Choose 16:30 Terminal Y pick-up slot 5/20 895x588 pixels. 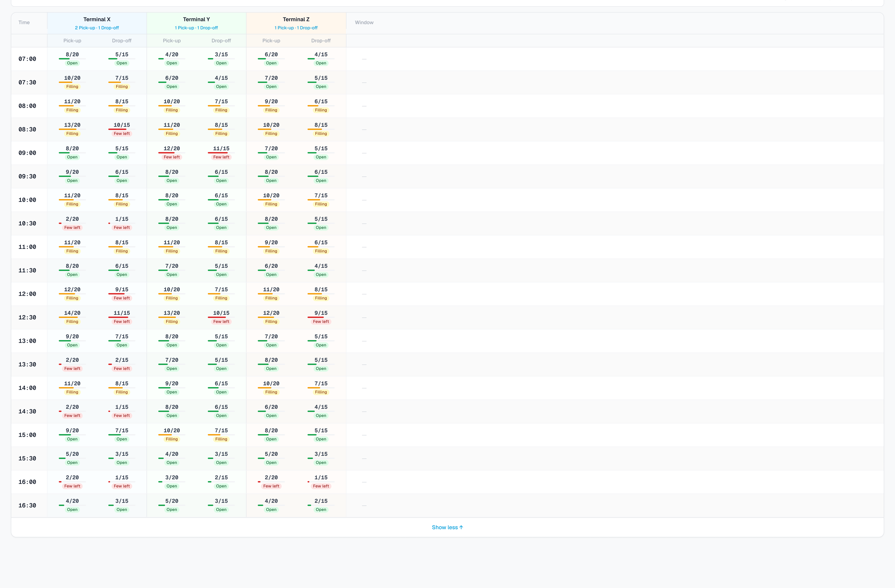[x=172, y=505]
